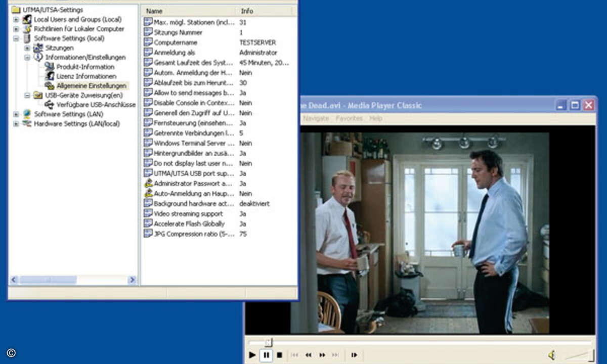Expand the Sitzungen node
This screenshot has height=364, width=607.
pyautogui.click(x=27, y=48)
